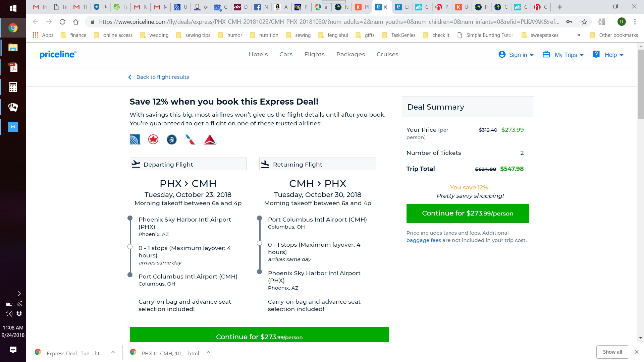This screenshot has height=362, width=644.
Task: Open battery status tray icon
Action: pos(9,304)
